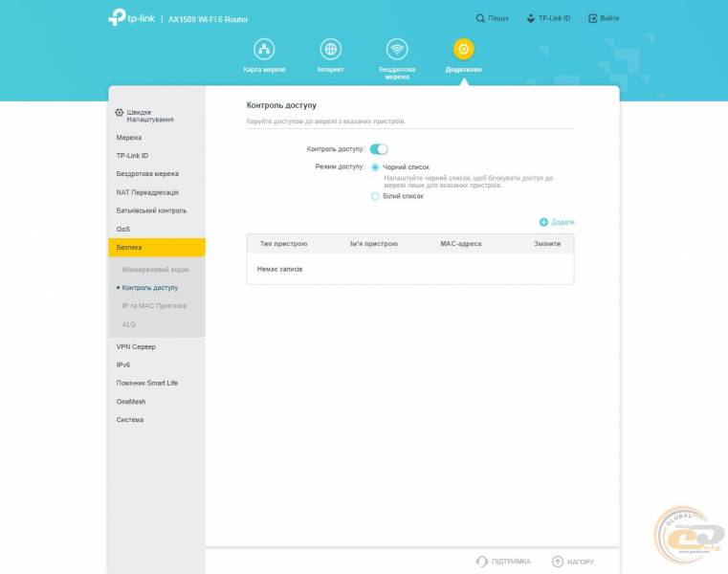The height and width of the screenshot is (574, 728).
Task: Click the TP-Link ID cloud icon
Action: point(530,18)
